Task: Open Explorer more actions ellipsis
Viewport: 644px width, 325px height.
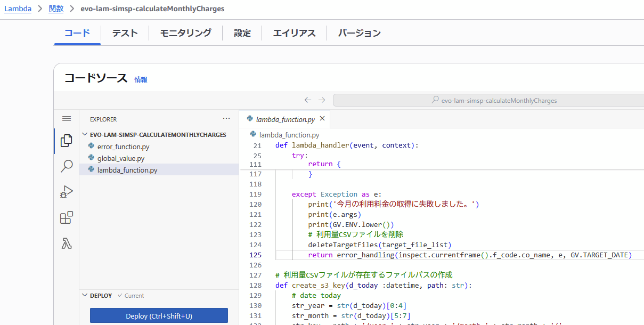Action: (226, 119)
